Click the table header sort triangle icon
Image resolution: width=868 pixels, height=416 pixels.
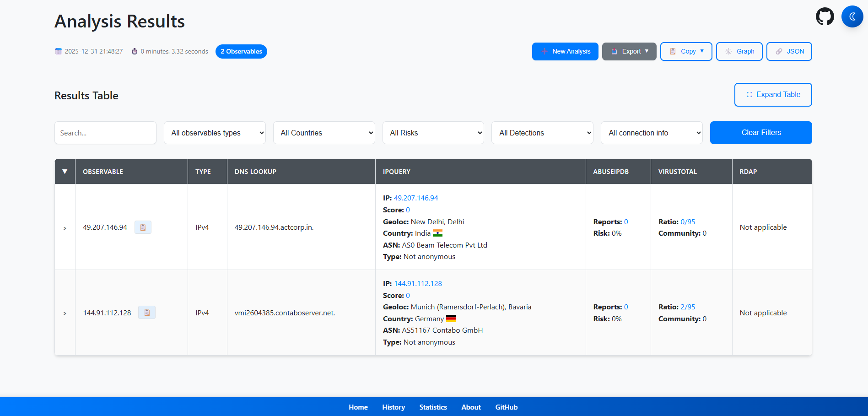point(65,172)
